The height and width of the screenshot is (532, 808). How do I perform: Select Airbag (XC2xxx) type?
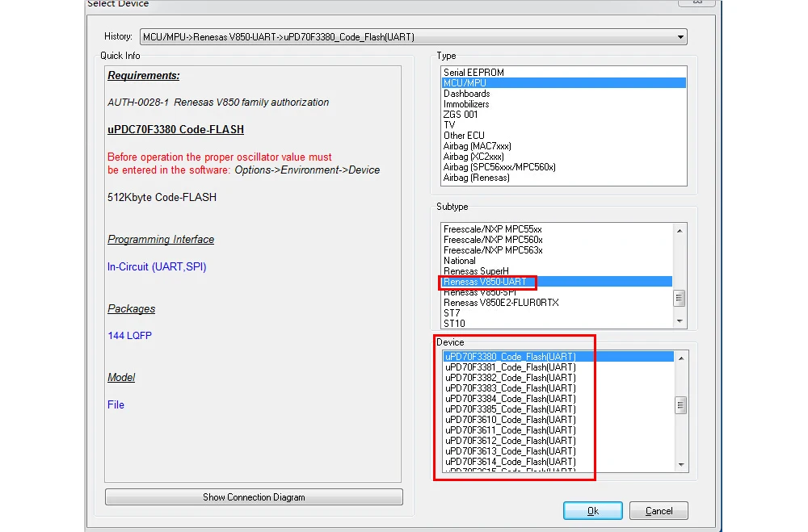563,157
